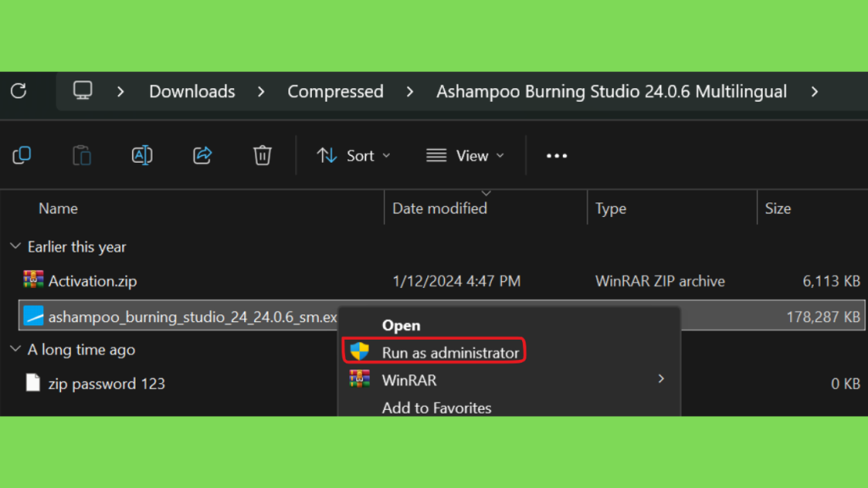Expand the chevron after Ashampoo Burning Studio breadcrumb

tap(815, 91)
